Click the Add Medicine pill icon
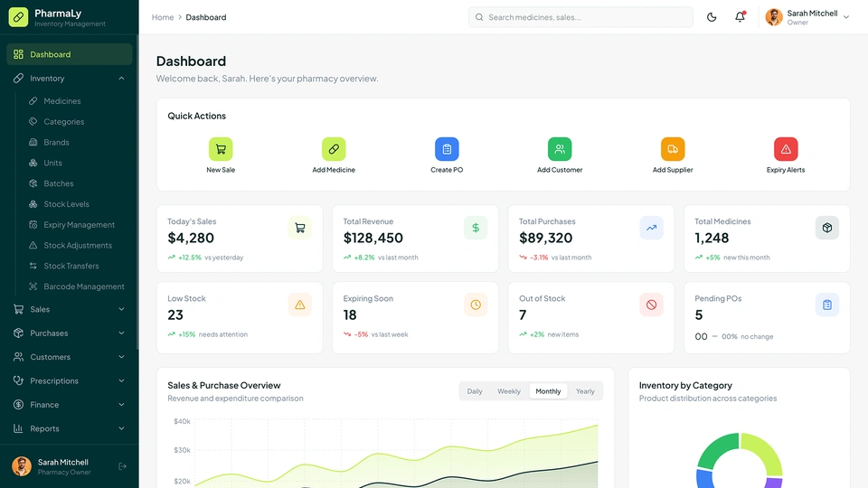The height and width of the screenshot is (488, 868). tap(334, 149)
